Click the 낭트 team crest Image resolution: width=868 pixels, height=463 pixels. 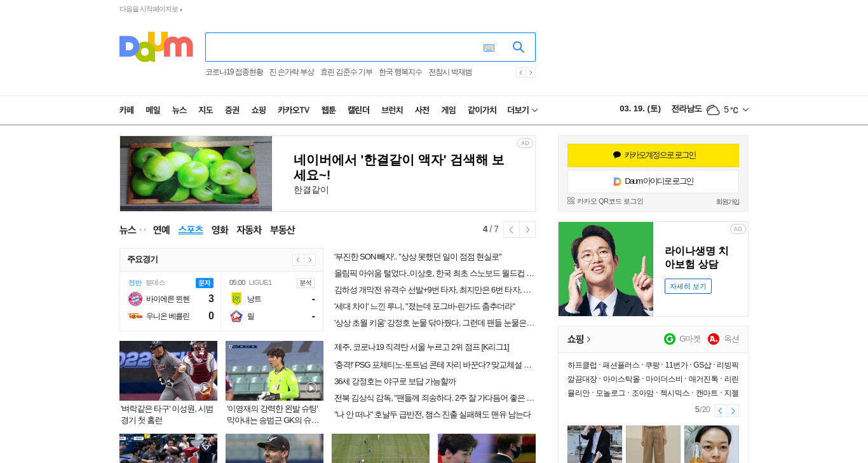tap(236, 299)
